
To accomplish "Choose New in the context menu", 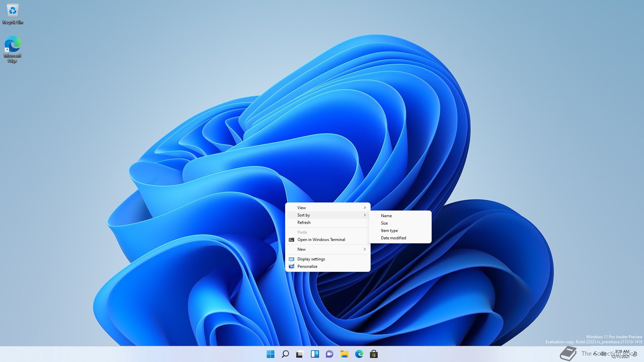I will [x=328, y=249].
